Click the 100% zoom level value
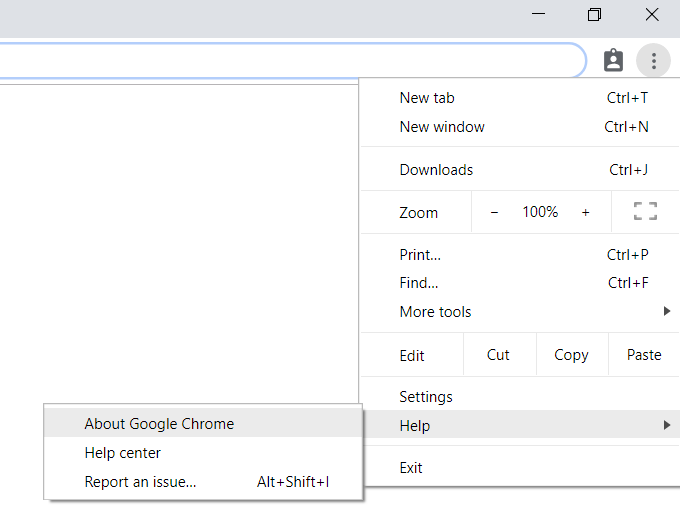The height and width of the screenshot is (516, 680). tap(540, 212)
